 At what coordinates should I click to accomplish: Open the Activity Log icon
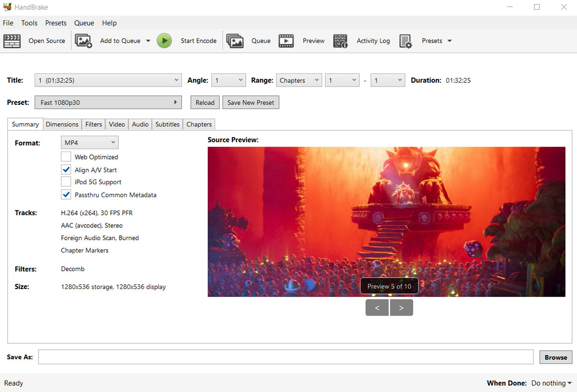340,41
